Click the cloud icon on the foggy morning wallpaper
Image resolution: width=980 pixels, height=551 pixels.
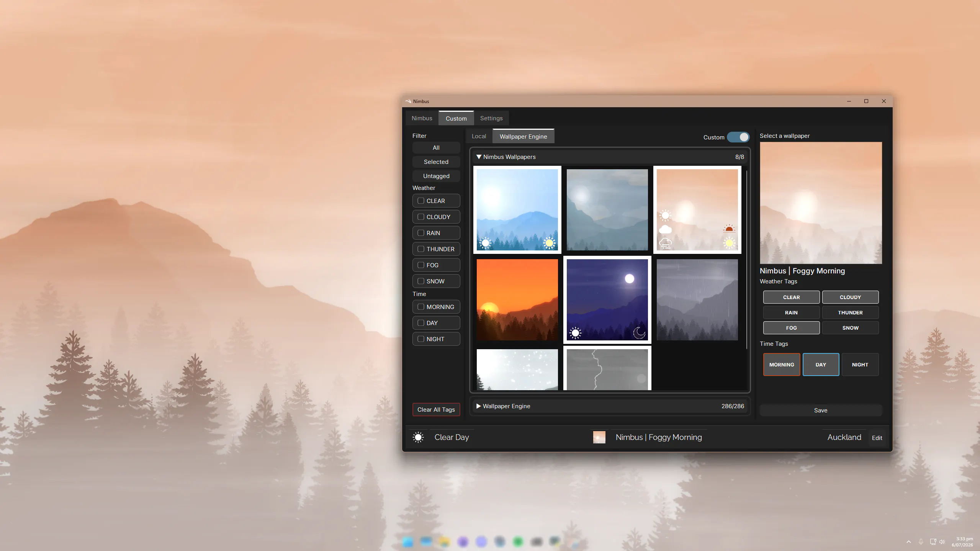[665, 229]
